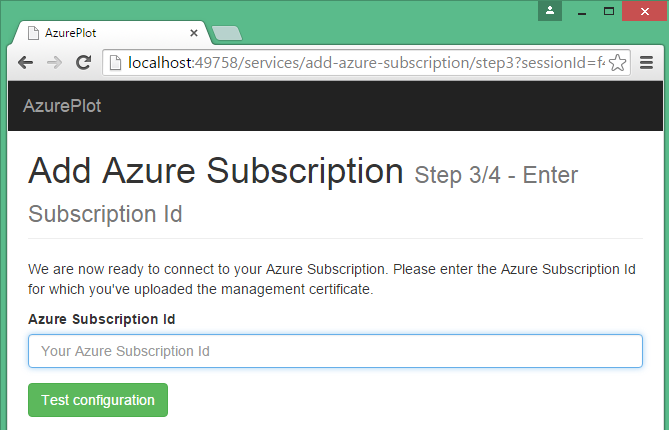The height and width of the screenshot is (430, 669).
Task: Focus the Your Azure Subscription Id field
Action: coord(335,351)
